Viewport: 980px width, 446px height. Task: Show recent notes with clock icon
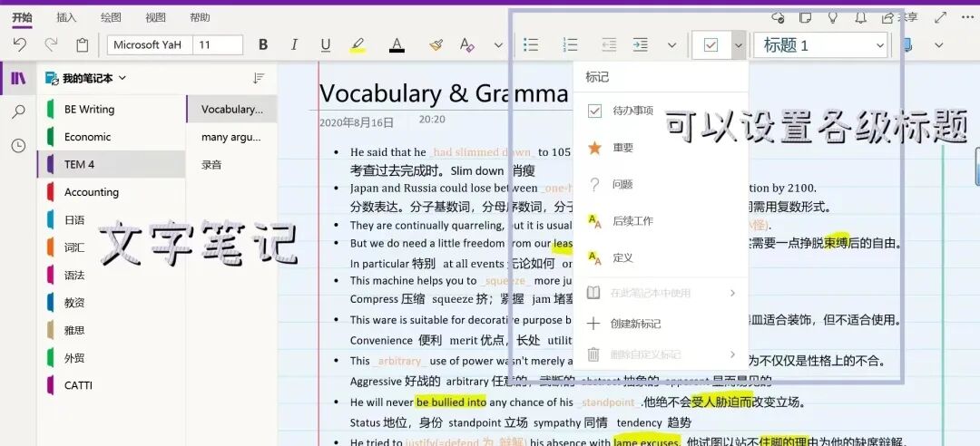coord(19,146)
